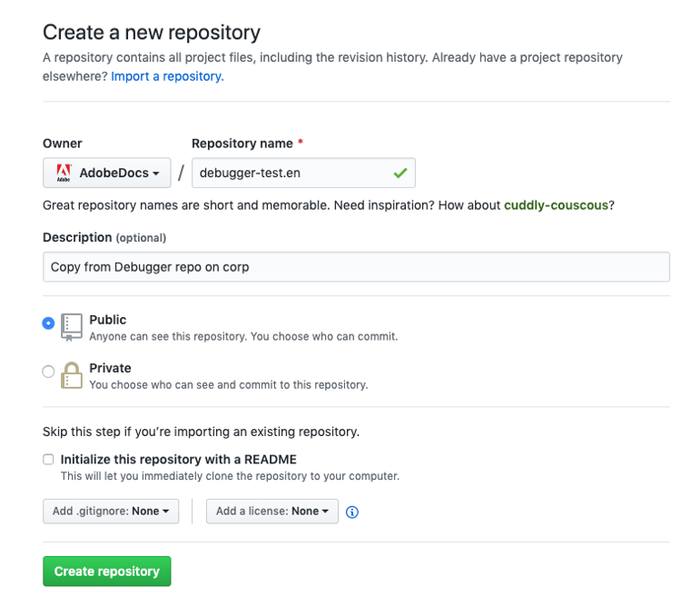
Task: Click the Public option label
Action: pos(108,320)
